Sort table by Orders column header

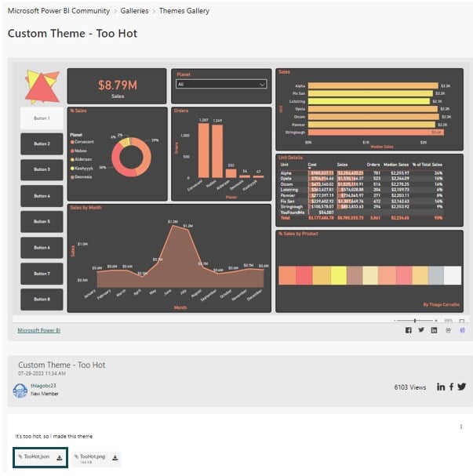click(x=373, y=165)
